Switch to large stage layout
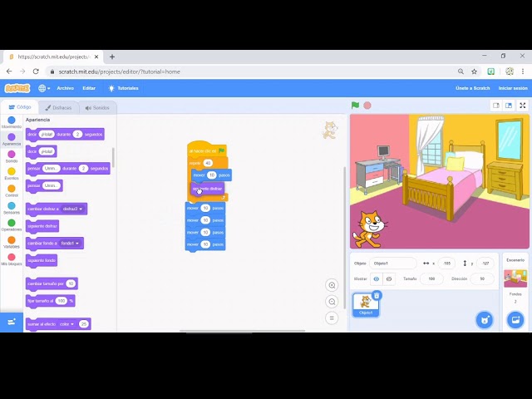 (x=509, y=106)
